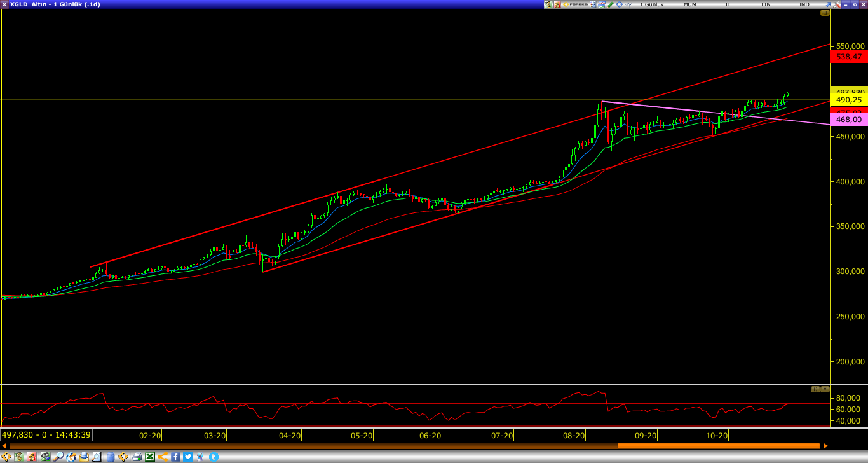
Task: Open the wrench tools settings icon
Action: coord(837,4)
